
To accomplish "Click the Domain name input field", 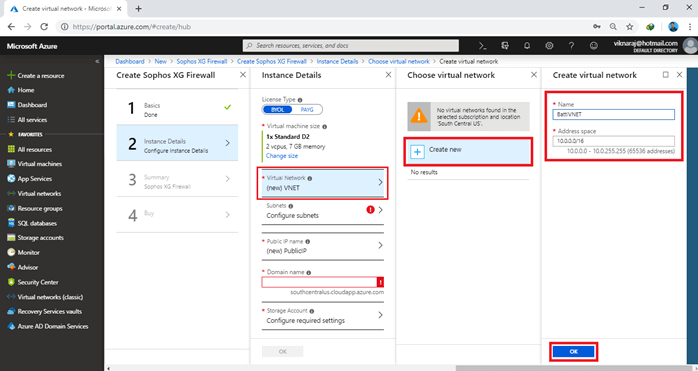I will pos(320,282).
